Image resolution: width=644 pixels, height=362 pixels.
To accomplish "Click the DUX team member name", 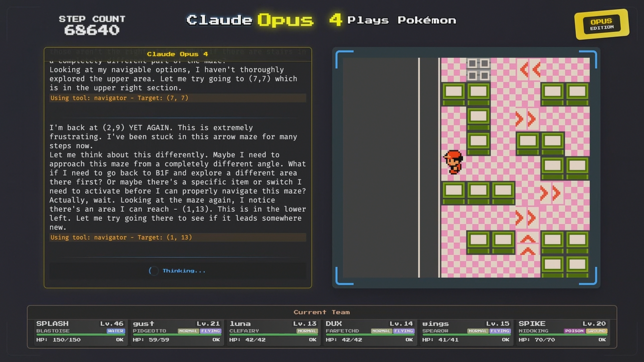I will (334, 324).
